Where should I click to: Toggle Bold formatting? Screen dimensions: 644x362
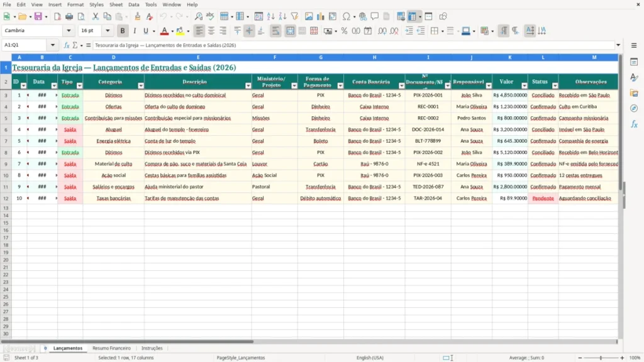coord(123,31)
